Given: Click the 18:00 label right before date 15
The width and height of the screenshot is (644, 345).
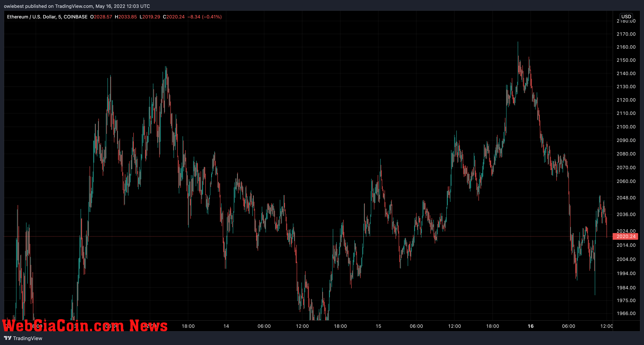Looking at the screenshot, I should (x=340, y=326).
